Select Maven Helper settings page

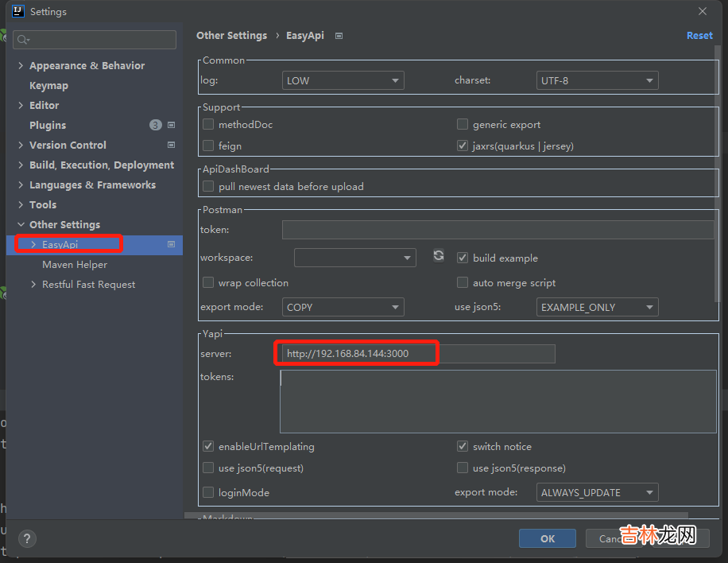pyautogui.click(x=75, y=265)
